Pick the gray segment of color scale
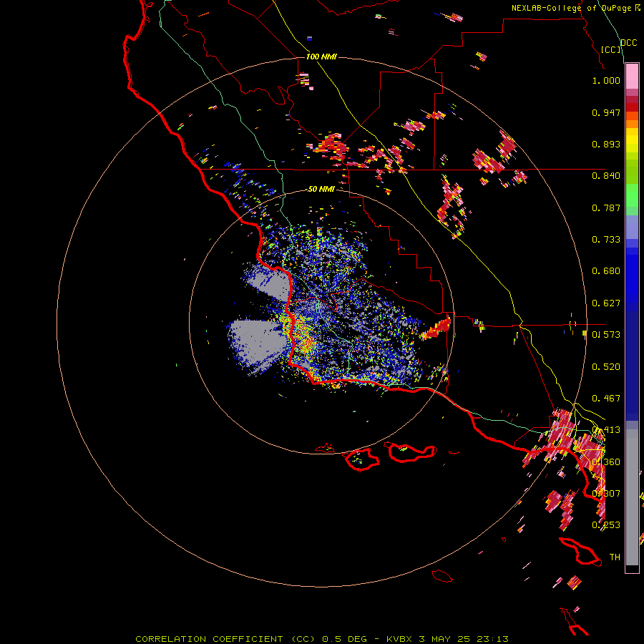This screenshot has width=644, height=644. point(632,497)
